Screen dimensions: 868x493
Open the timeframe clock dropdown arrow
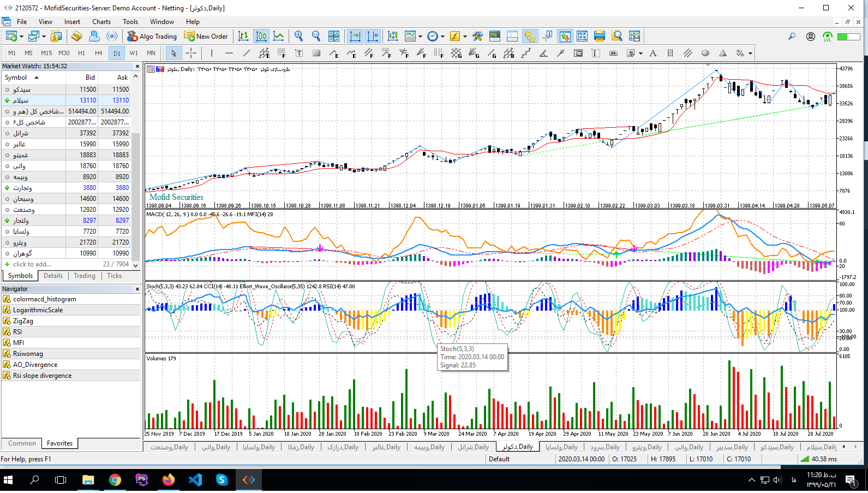pos(442,37)
